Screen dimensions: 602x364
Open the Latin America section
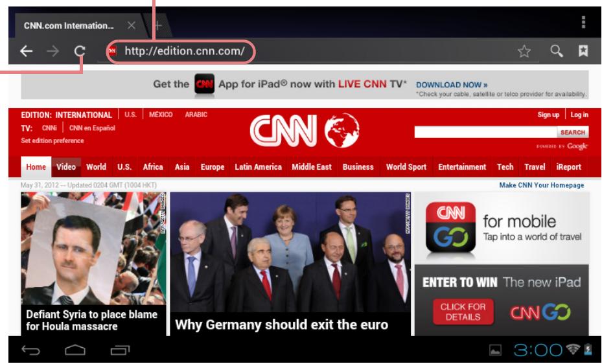(x=258, y=167)
